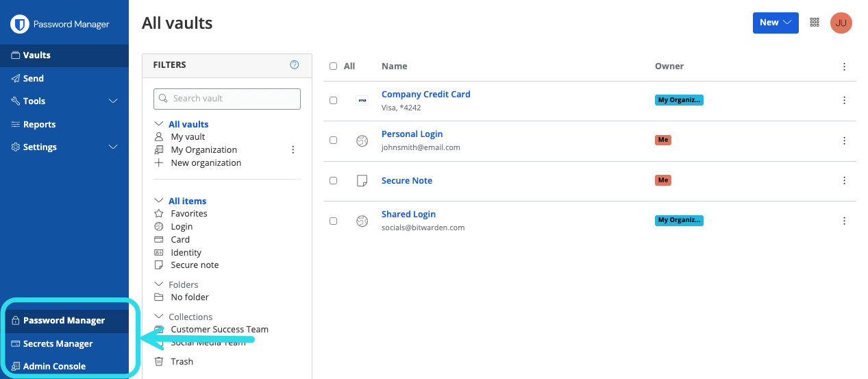Click Company Credit Card's My Organization badge
The image size is (868, 379).
[679, 100]
